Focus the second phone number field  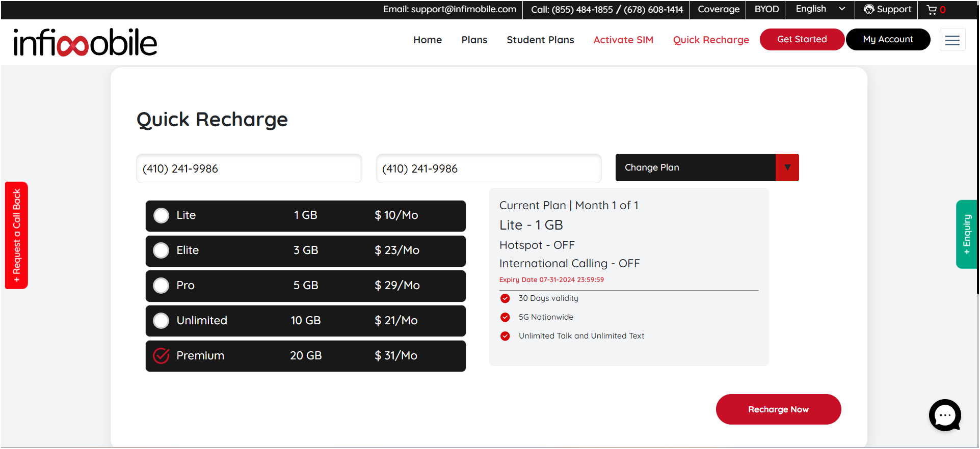[x=489, y=169]
